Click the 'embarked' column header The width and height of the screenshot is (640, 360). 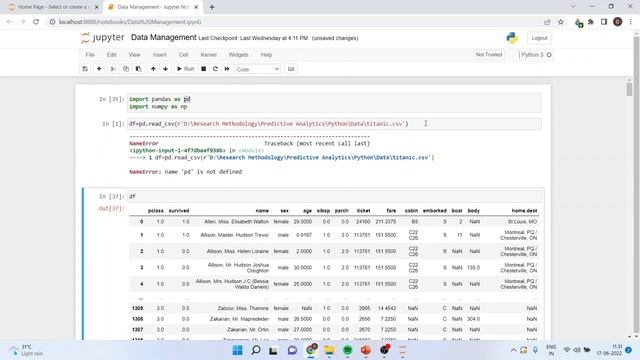click(435, 211)
